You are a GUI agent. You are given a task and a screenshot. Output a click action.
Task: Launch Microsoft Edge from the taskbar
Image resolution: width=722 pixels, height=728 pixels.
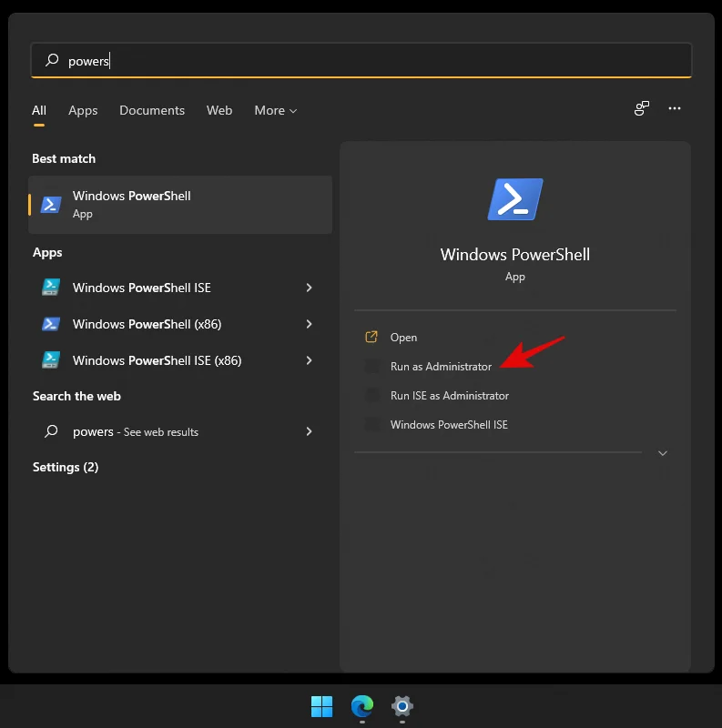tap(361, 707)
